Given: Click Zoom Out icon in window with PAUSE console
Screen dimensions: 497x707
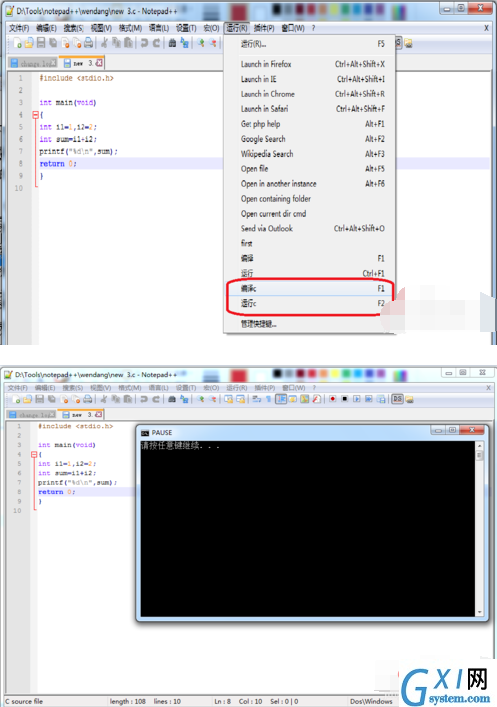Looking at the screenshot, I should coord(212,399).
